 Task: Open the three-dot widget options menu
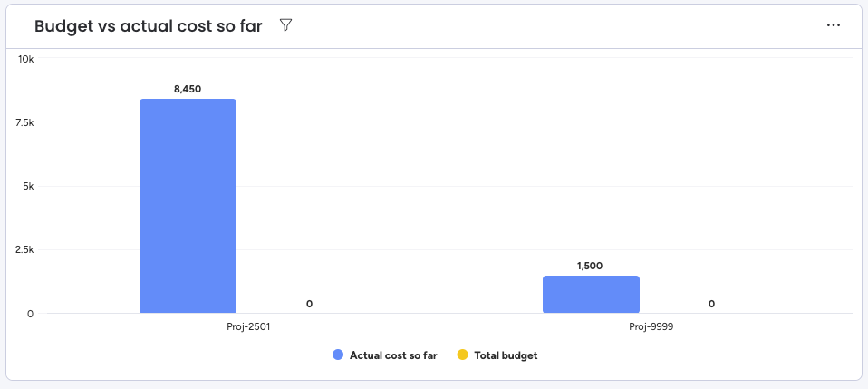[834, 25]
